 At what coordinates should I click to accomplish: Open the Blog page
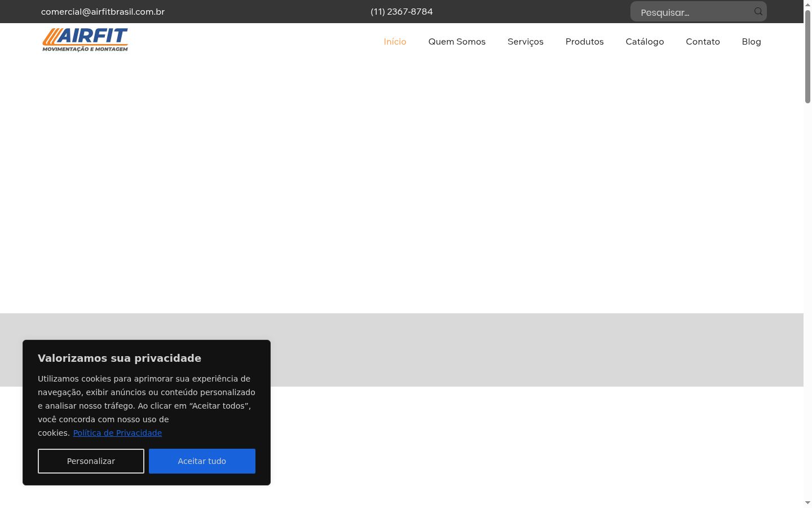751,42
